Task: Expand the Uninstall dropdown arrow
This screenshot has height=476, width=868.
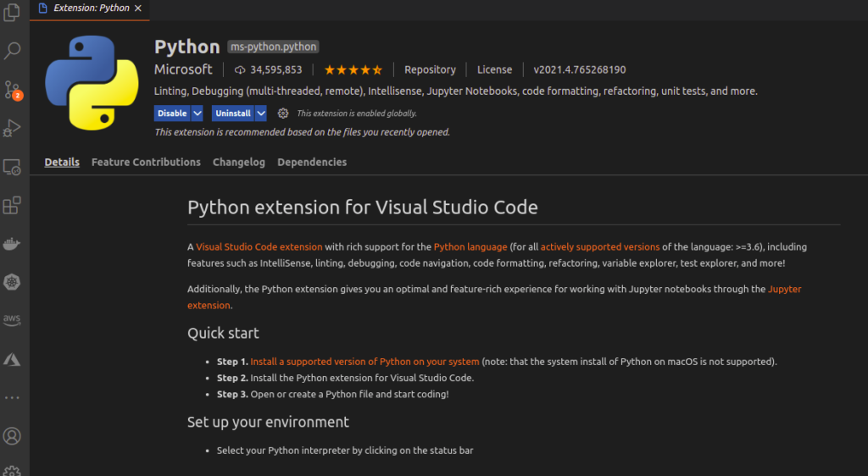Action: pos(261,113)
